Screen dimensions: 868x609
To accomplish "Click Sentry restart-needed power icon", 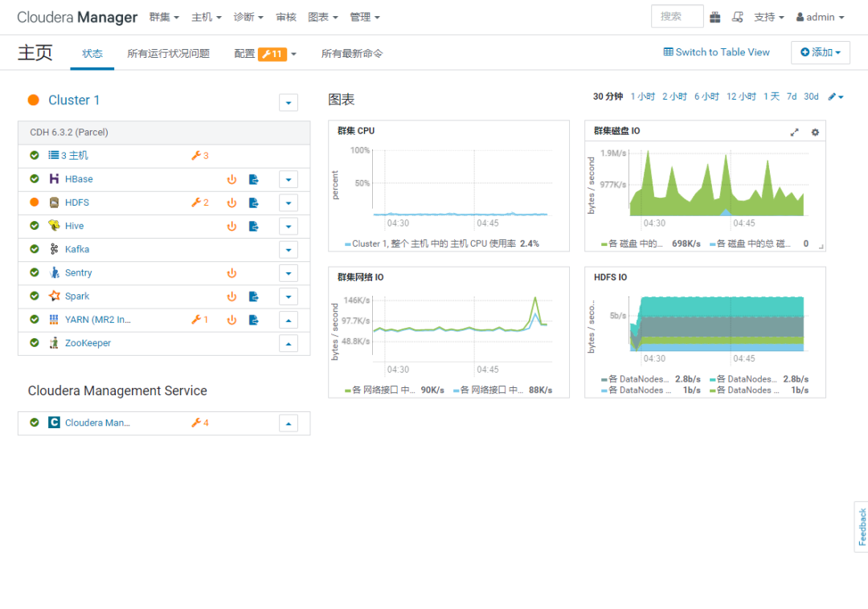I will click(232, 273).
